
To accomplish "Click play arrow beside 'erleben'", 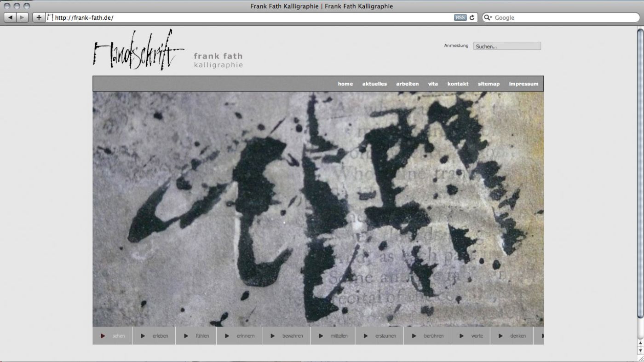I will pyautogui.click(x=143, y=336).
